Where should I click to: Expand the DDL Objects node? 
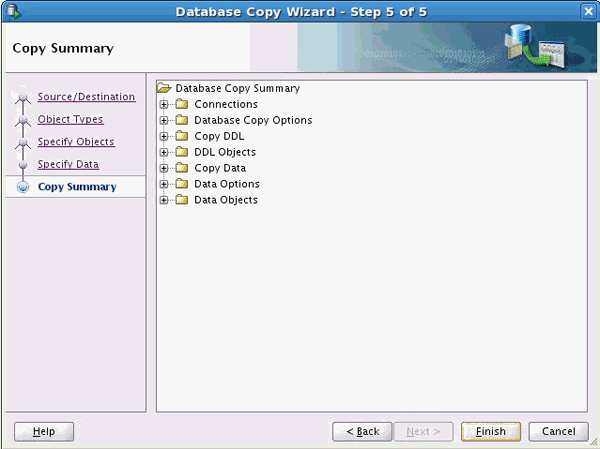[x=164, y=152]
